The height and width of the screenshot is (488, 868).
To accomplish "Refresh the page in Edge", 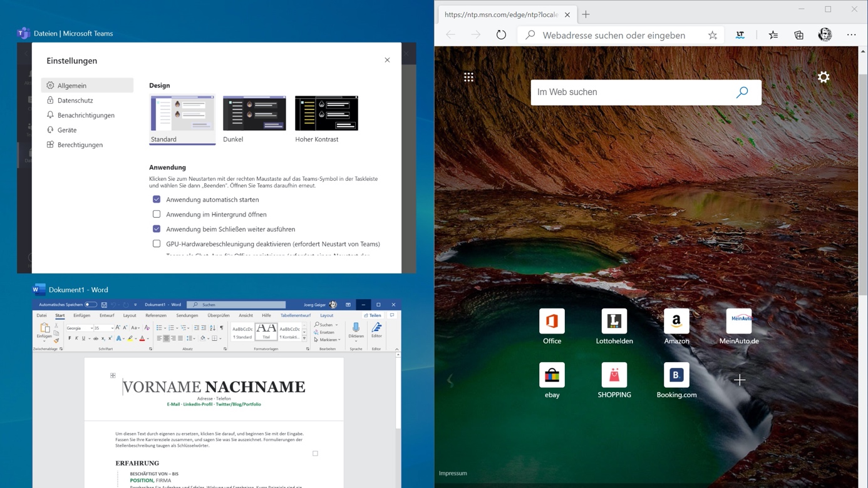I will click(501, 35).
